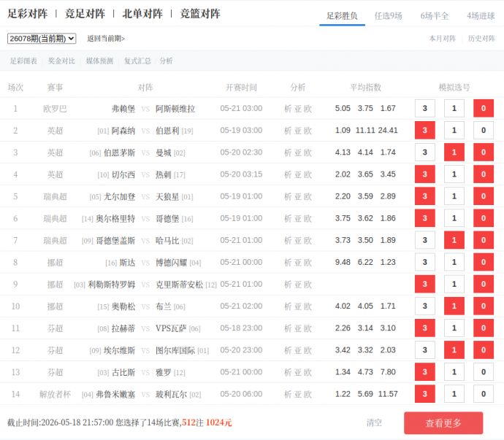Open the 竞足对阵 section

tap(85, 14)
